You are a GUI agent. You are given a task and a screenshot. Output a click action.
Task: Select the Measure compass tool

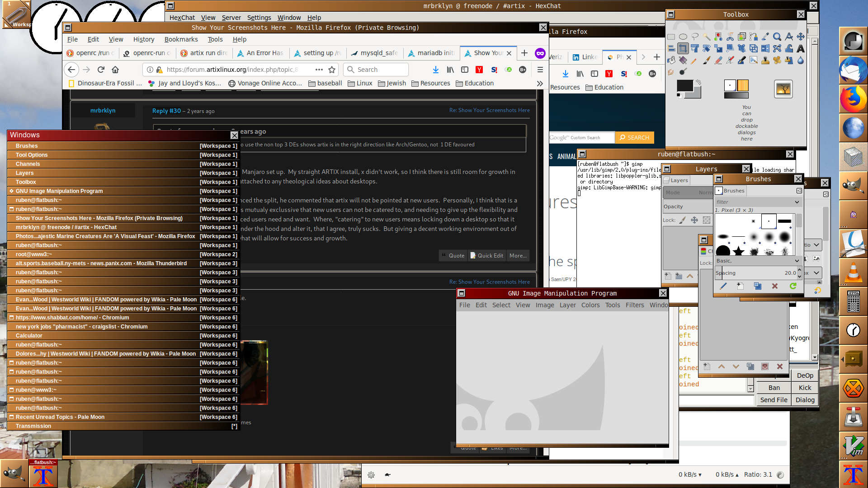[789, 37]
